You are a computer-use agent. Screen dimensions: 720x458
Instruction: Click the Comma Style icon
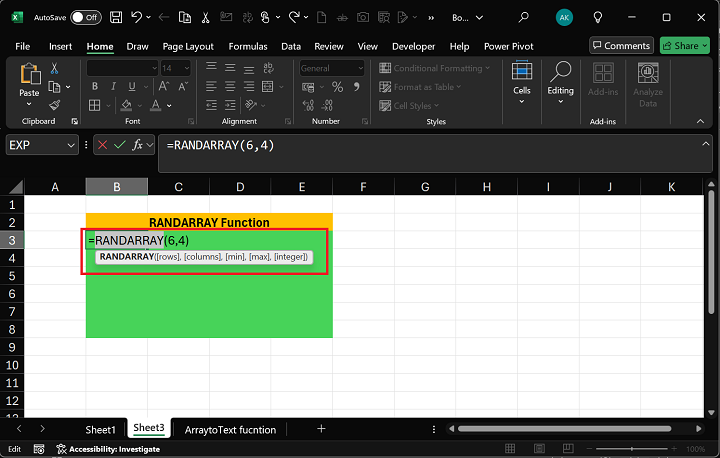(356, 87)
